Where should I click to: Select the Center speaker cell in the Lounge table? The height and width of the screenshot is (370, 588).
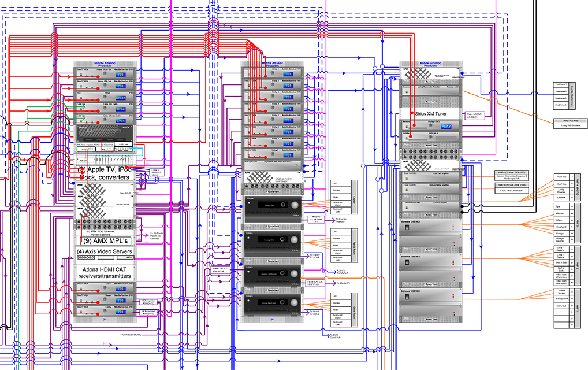pos(341,190)
